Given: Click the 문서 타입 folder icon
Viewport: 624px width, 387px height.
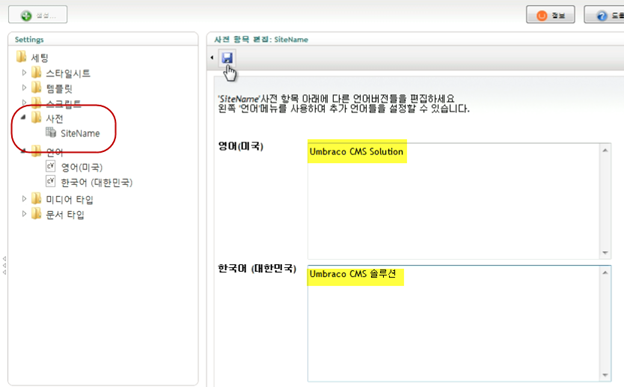Looking at the screenshot, I should [36, 214].
